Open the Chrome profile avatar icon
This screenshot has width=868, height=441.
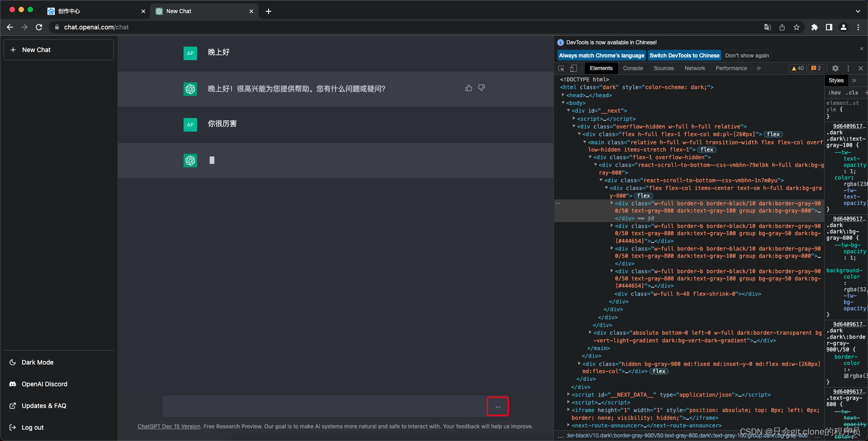coord(844,27)
